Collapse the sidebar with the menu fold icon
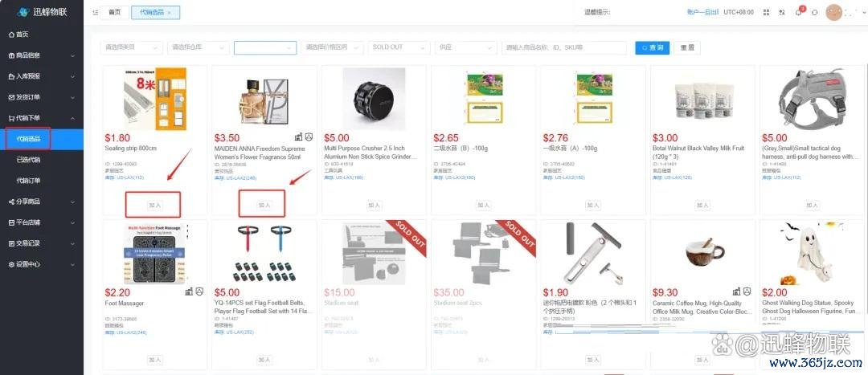 pyautogui.click(x=95, y=12)
